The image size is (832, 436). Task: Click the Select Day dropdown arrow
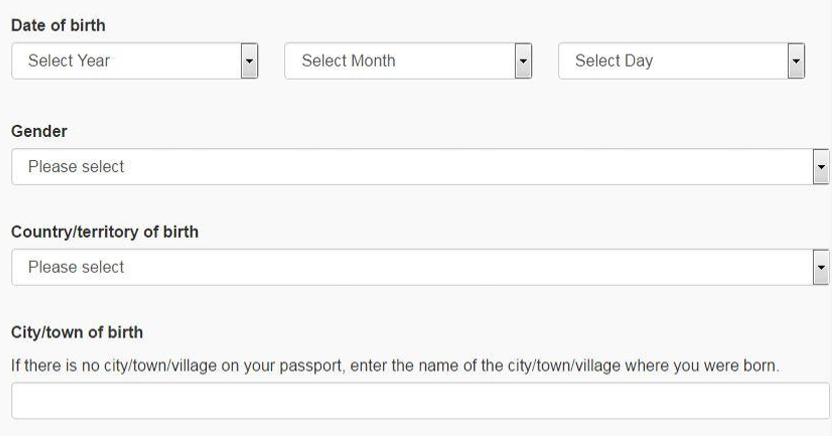[796, 61]
